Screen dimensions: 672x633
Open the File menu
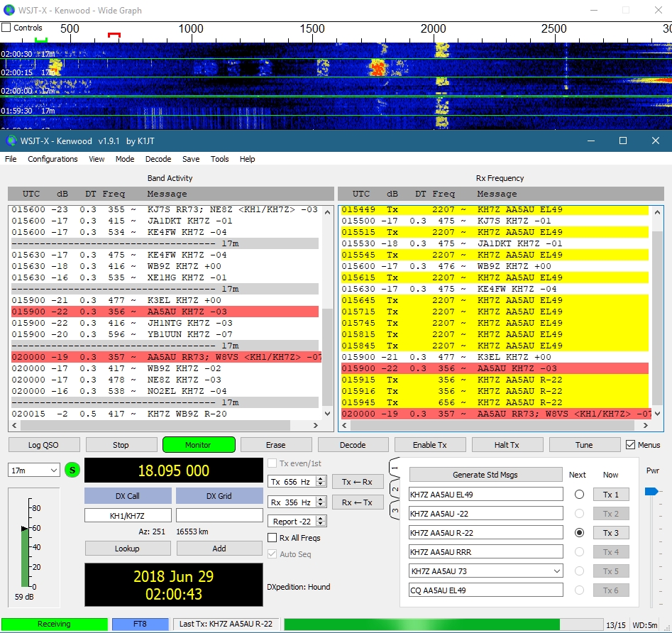coord(11,159)
